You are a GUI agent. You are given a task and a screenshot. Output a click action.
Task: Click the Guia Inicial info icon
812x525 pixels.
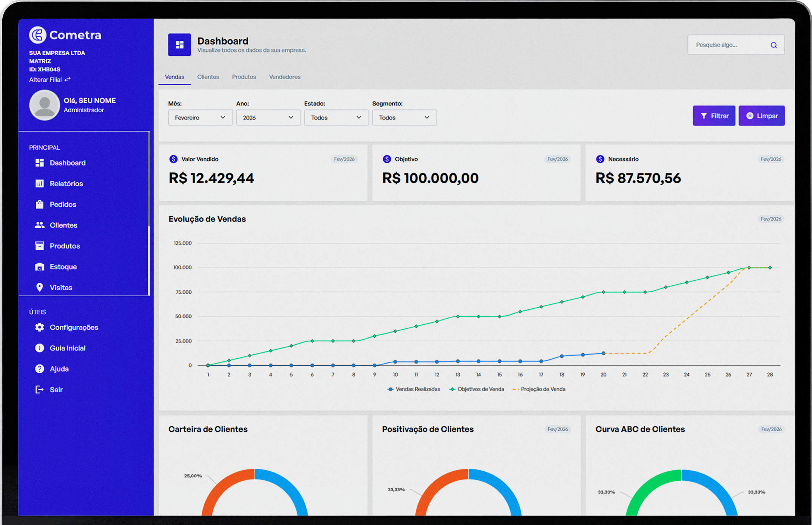(40, 348)
